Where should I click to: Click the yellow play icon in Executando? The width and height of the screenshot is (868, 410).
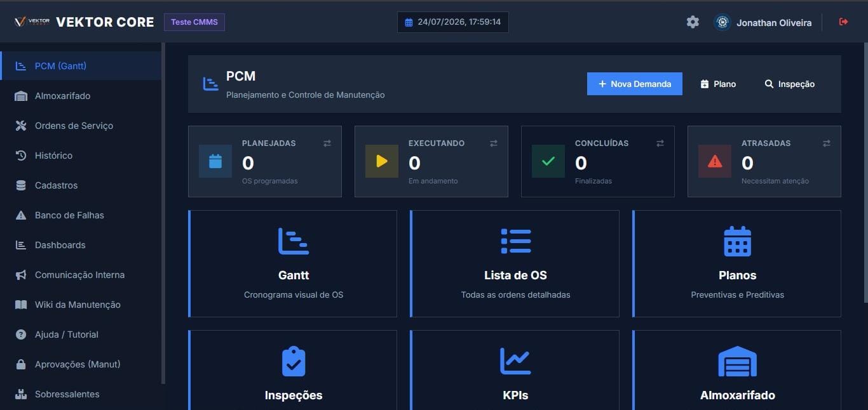(x=382, y=161)
